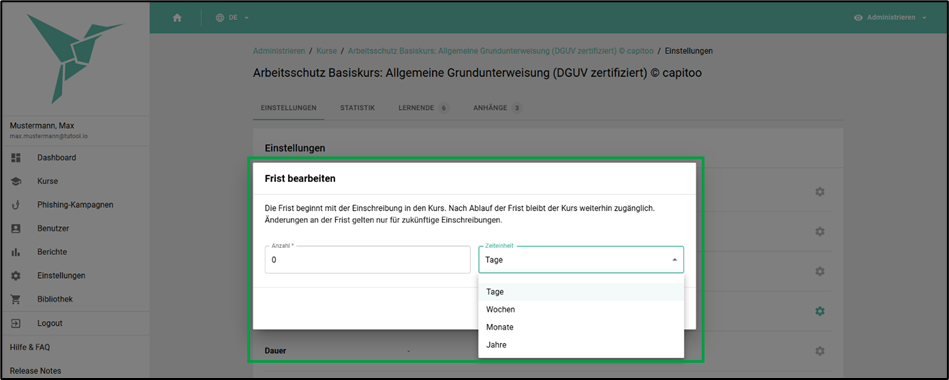Click Kurse breadcrumb link
Screen dimensions: 949x380
326,51
